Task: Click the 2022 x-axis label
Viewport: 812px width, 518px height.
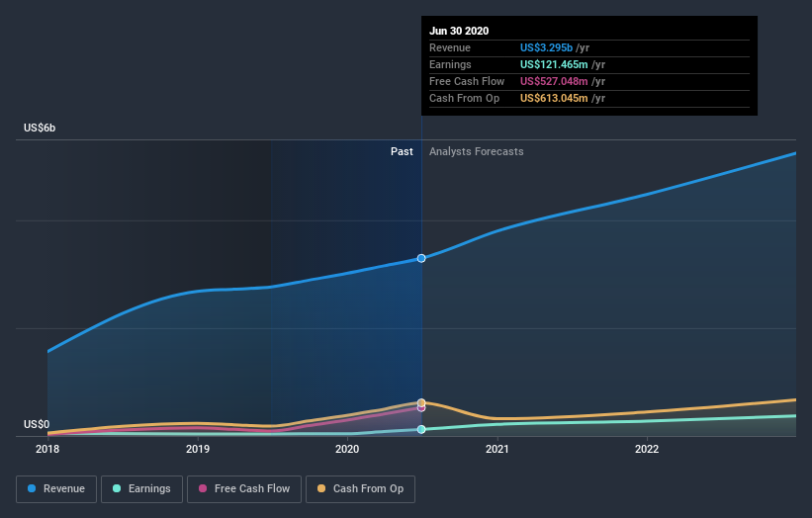Action: point(647,449)
